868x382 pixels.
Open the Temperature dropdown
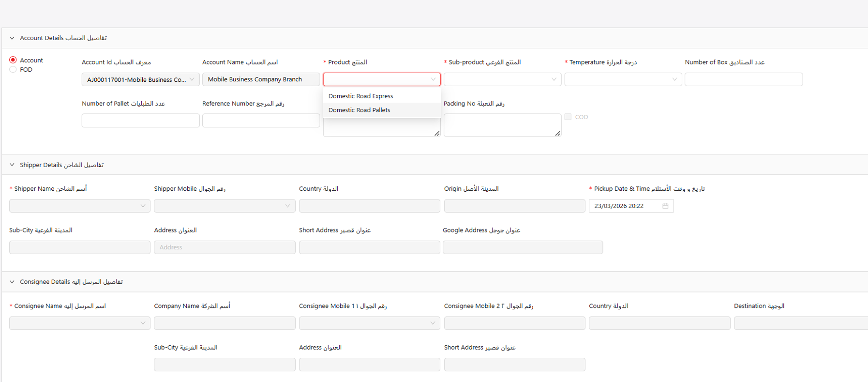(x=623, y=79)
